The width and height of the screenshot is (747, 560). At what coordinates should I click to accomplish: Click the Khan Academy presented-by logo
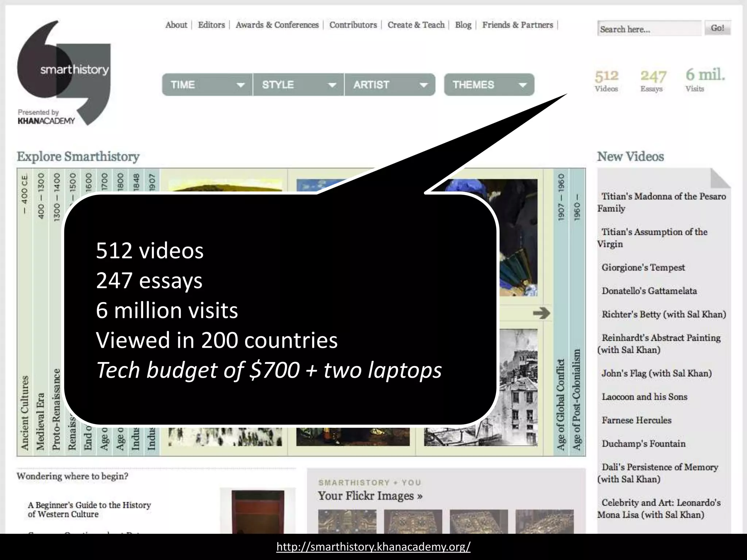click(46, 117)
